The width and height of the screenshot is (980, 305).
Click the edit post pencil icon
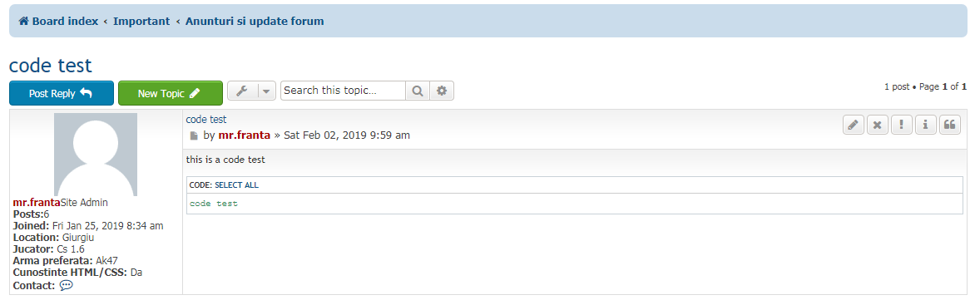(853, 125)
